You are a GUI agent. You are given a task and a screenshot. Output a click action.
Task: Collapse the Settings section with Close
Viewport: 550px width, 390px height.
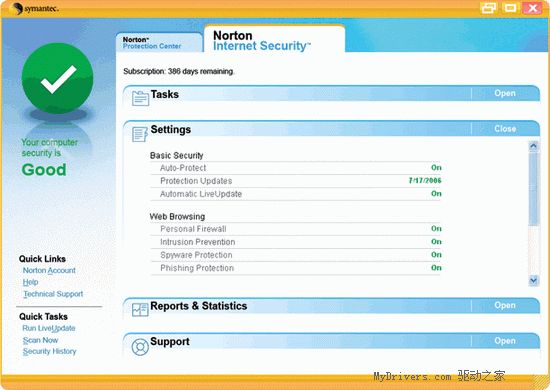click(x=505, y=129)
